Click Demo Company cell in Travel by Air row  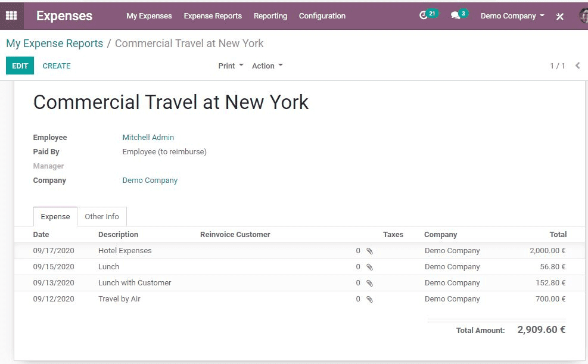point(452,299)
